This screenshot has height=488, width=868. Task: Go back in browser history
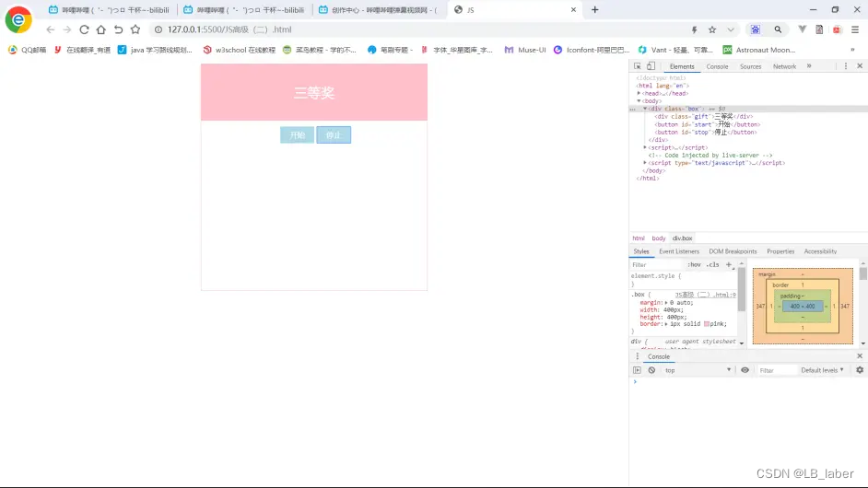click(x=51, y=29)
